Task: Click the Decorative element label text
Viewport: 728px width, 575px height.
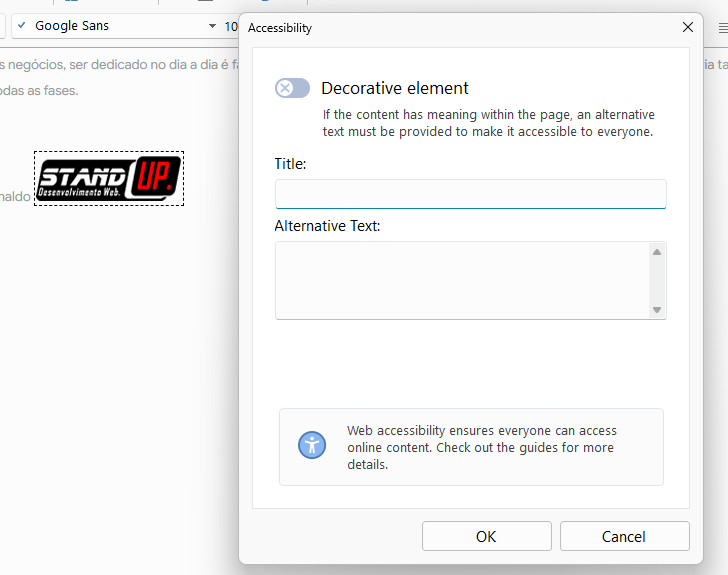Action: pos(395,88)
